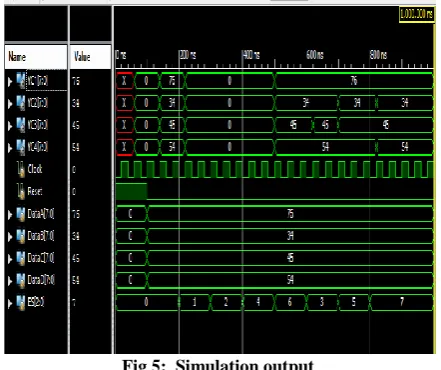Click the Value column header
Viewport: 441px width, 370px height.
point(90,57)
